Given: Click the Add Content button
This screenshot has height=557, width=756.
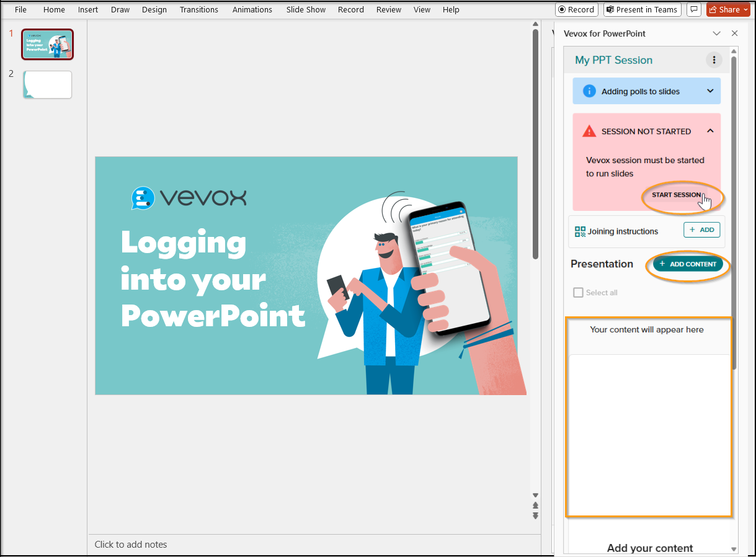Looking at the screenshot, I should click(688, 264).
